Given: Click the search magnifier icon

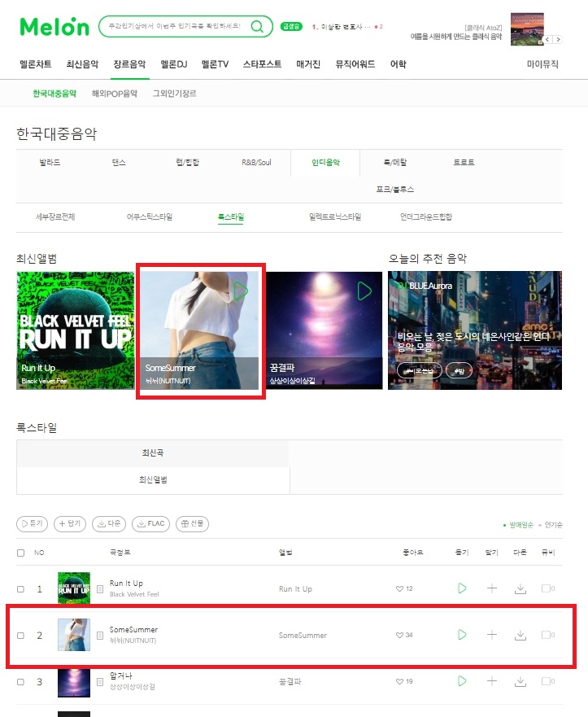Looking at the screenshot, I should [257, 27].
